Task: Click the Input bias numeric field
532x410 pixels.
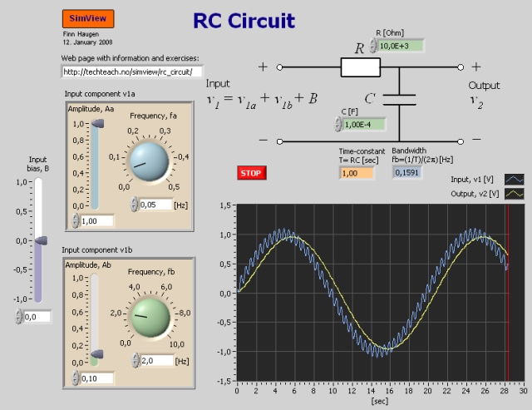Action: [x=37, y=317]
